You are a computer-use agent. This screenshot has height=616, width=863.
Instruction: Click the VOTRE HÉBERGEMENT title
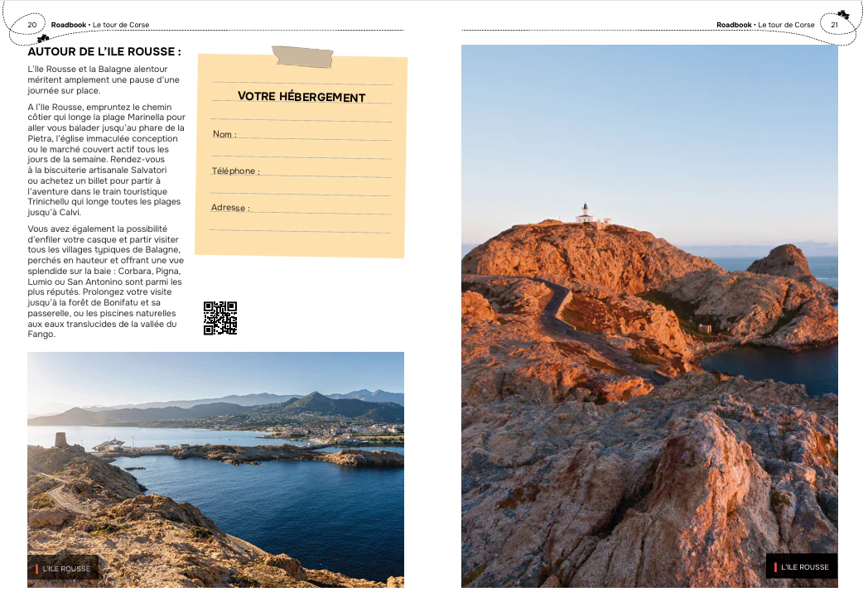[x=301, y=97]
